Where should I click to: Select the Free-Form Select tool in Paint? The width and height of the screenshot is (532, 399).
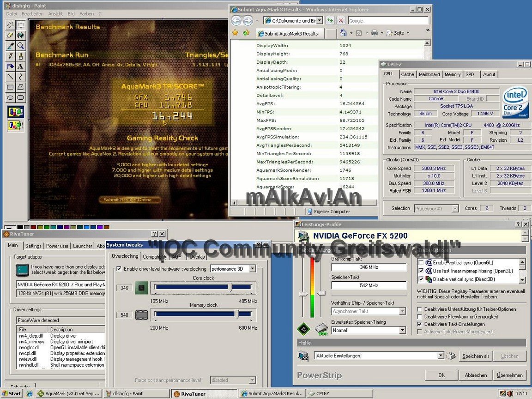[x=10, y=25]
